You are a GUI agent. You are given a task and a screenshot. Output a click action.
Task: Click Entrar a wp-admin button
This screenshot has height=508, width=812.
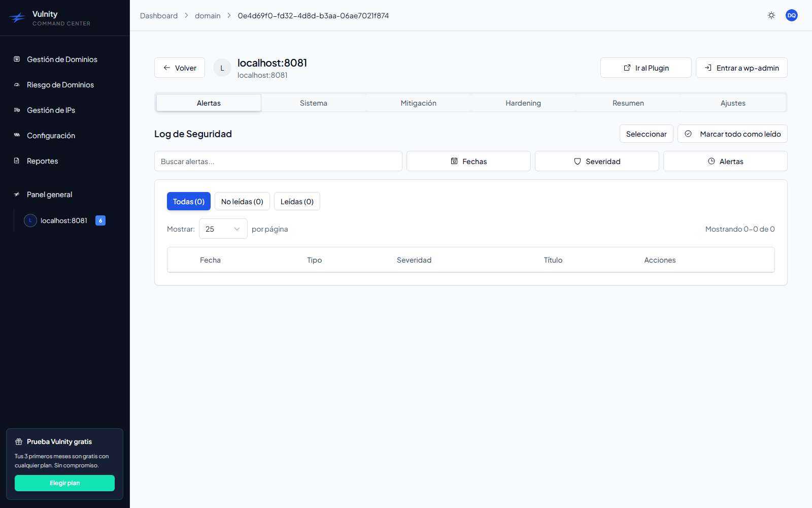coord(741,68)
